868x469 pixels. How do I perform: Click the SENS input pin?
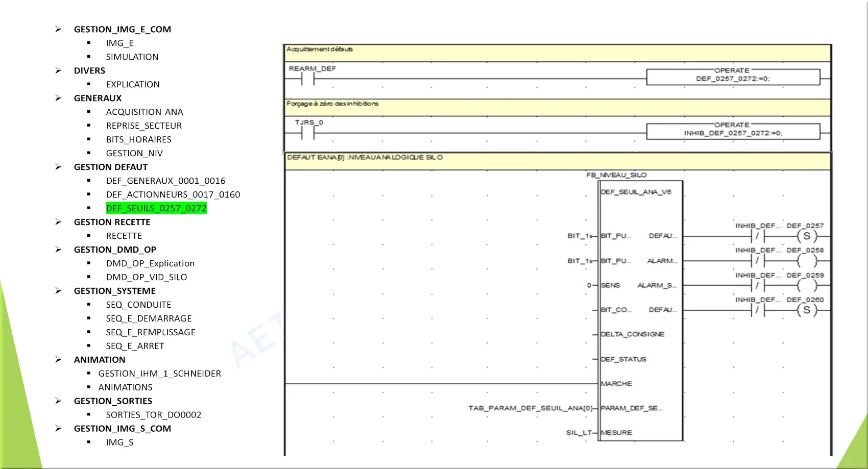(x=610, y=285)
